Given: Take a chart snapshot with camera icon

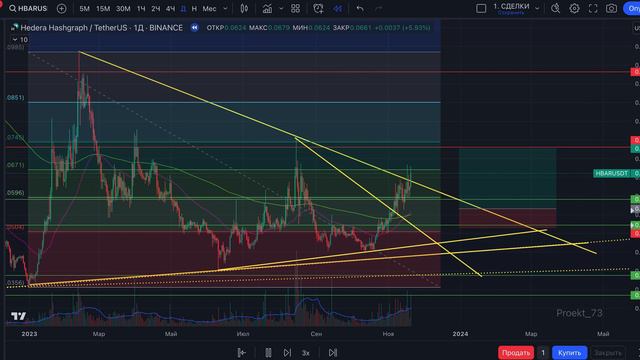Looking at the screenshot, I should [611, 8].
